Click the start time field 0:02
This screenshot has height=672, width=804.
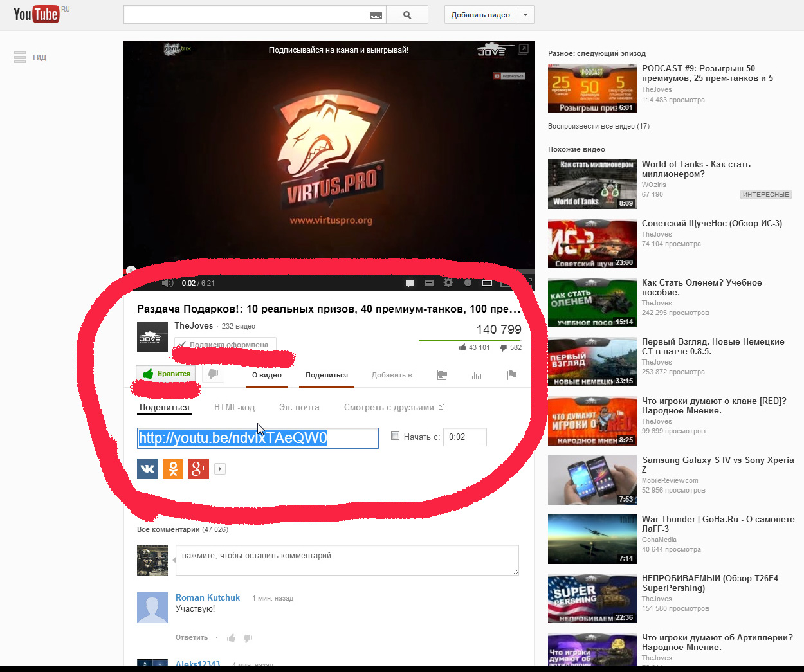pos(465,437)
